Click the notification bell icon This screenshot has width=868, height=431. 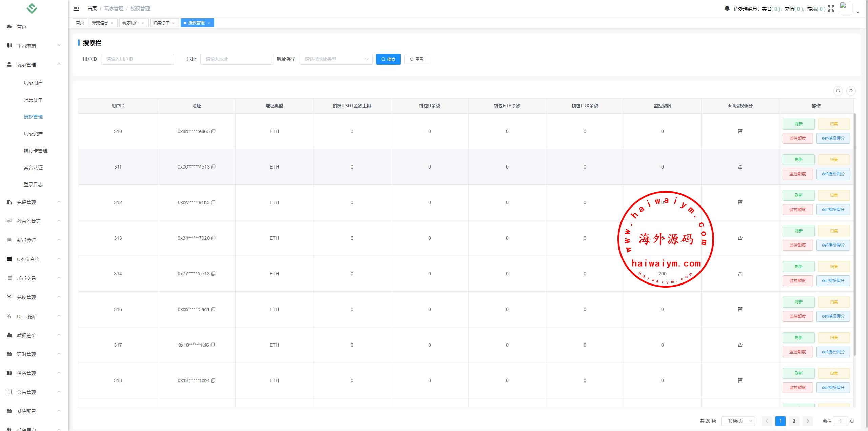click(727, 8)
